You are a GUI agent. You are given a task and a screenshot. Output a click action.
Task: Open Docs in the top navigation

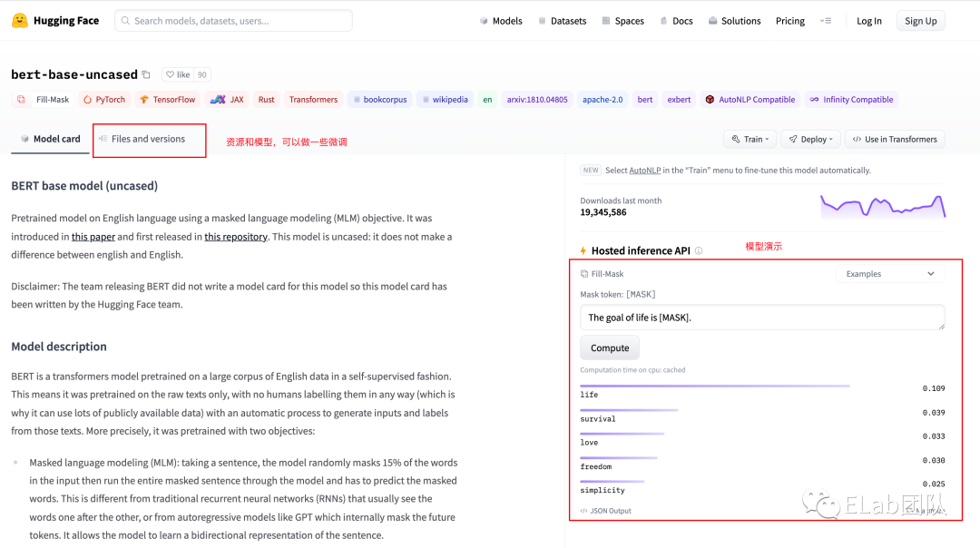pos(676,21)
